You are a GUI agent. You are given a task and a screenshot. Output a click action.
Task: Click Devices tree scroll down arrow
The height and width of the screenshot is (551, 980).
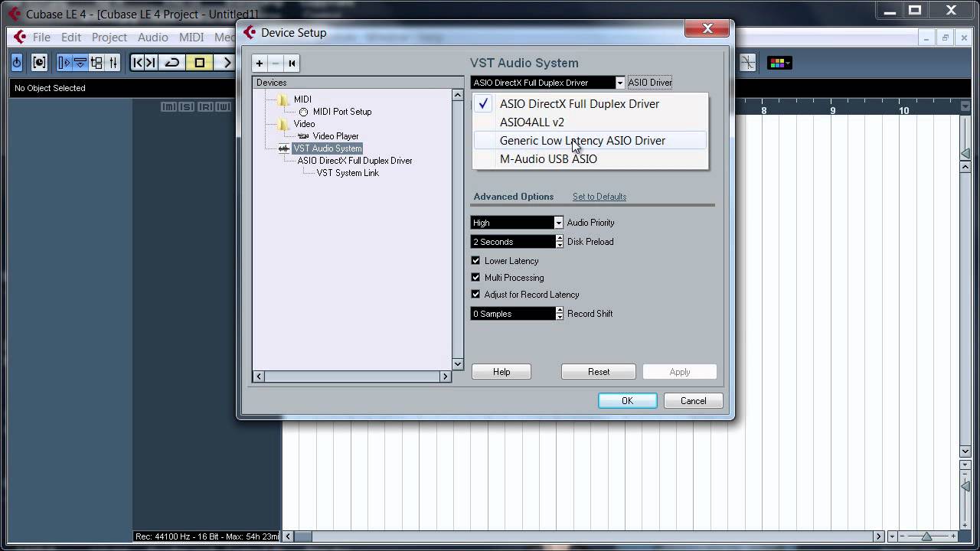coord(458,364)
